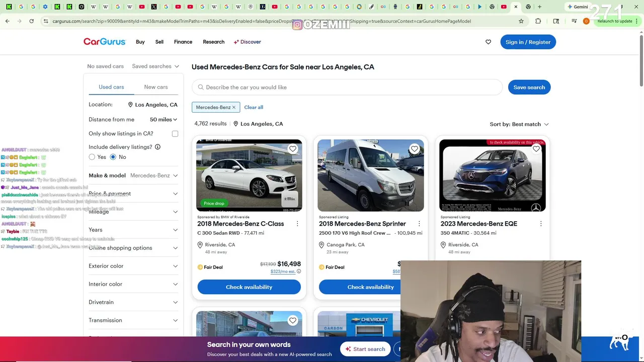Check availability for the Sprinter
Image resolution: width=644 pixels, height=362 pixels.
click(371, 287)
